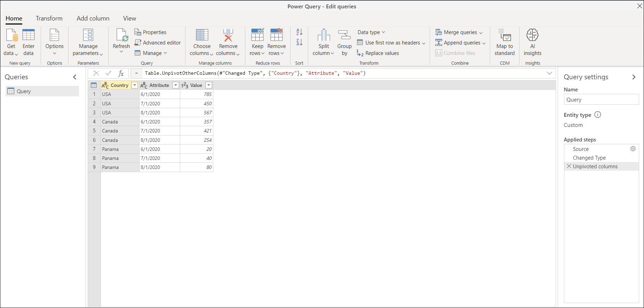Click the Enter data icon
644x308 pixels.
point(29,35)
